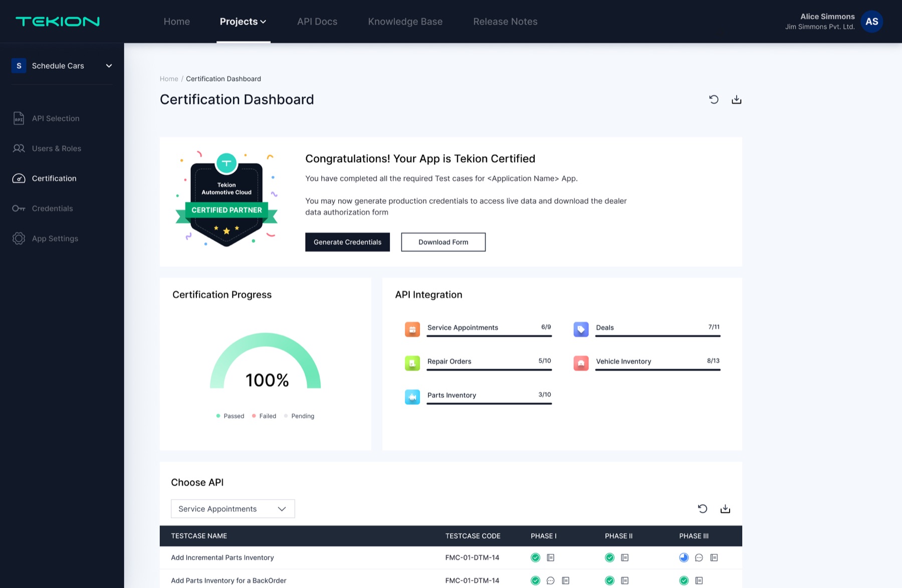Click the Home breadcrumb link
This screenshot has width=902, height=588.
(169, 79)
